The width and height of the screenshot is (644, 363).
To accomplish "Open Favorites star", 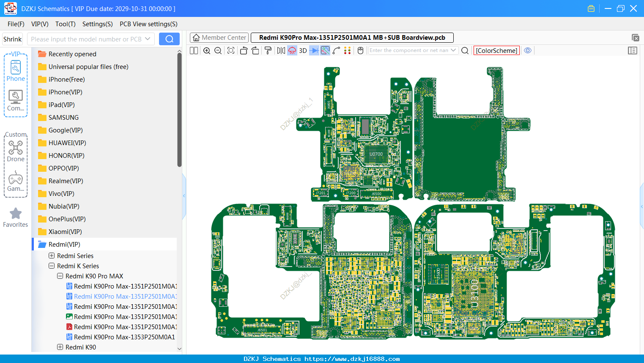I will point(16,217).
